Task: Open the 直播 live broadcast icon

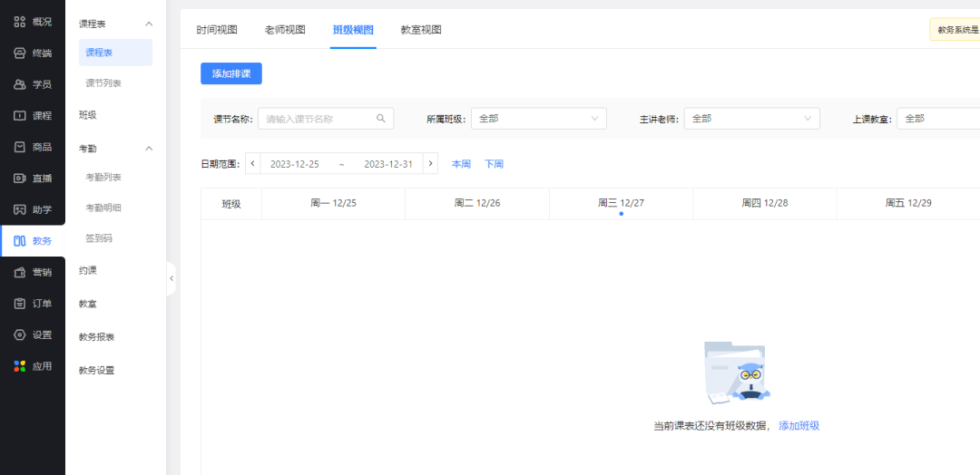Action: point(19,178)
